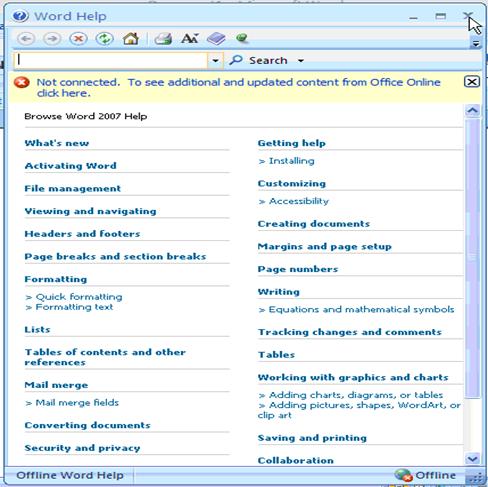
Task: Click into the help search text field
Action: tap(111, 61)
